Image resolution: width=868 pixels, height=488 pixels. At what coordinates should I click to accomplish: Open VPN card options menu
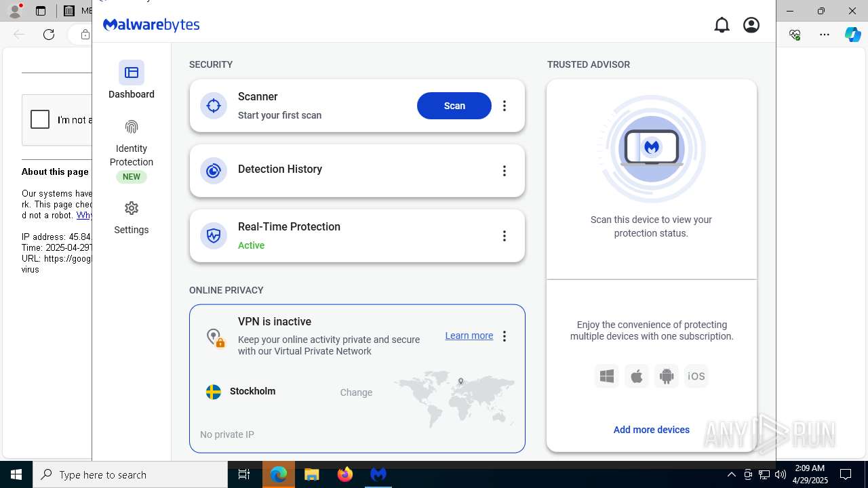[x=504, y=336]
